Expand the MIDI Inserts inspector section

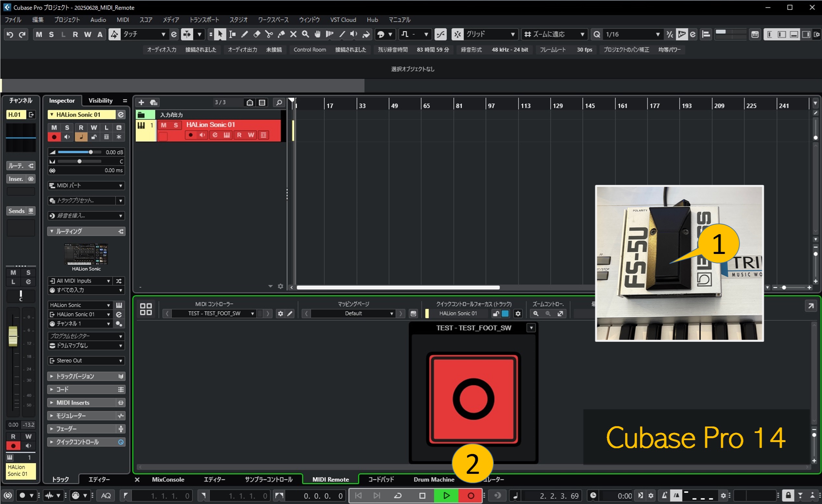pyautogui.click(x=86, y=402)
